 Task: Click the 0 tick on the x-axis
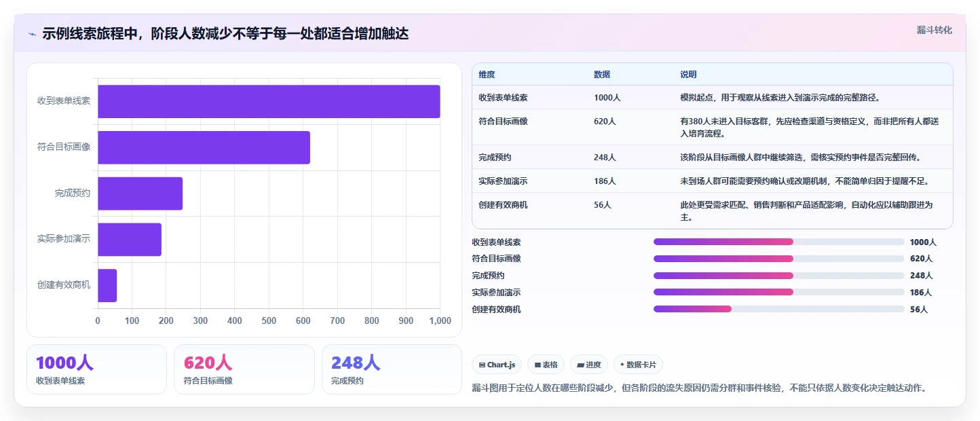tap(98, 321)
